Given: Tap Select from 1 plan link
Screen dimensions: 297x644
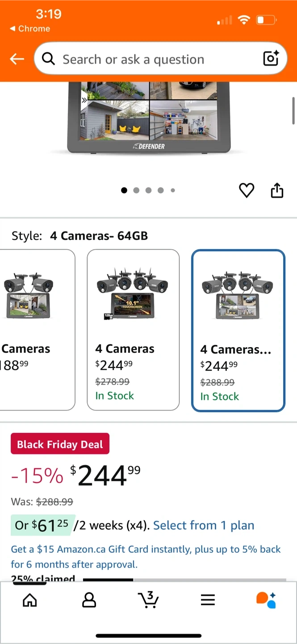Looking at the screenshot, I should point(204,525).
